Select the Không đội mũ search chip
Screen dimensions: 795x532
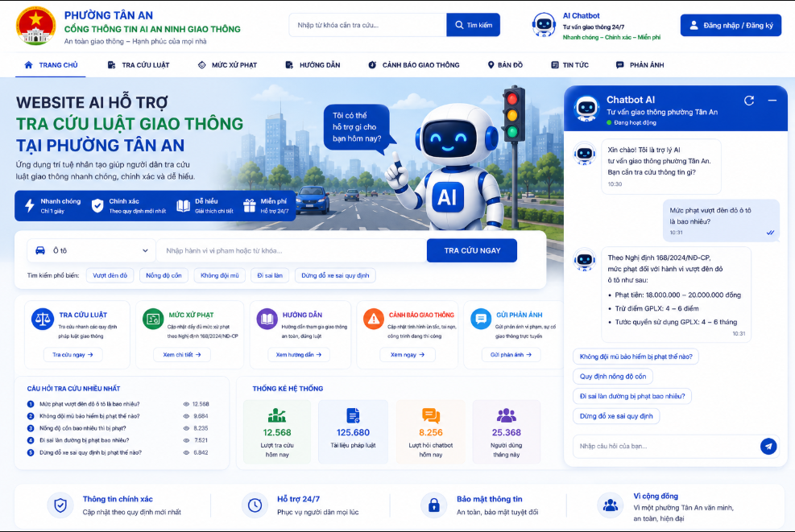click(220, 275)
